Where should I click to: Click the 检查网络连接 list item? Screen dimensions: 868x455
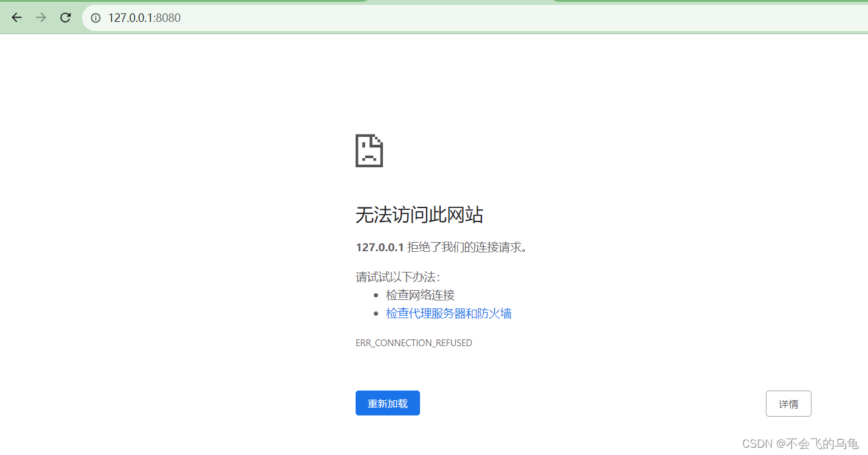tap(420, 295)
